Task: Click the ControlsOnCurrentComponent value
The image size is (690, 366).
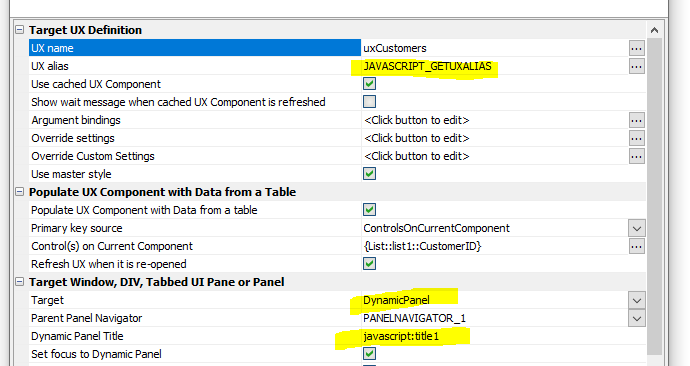Action: tap(437, 228)
